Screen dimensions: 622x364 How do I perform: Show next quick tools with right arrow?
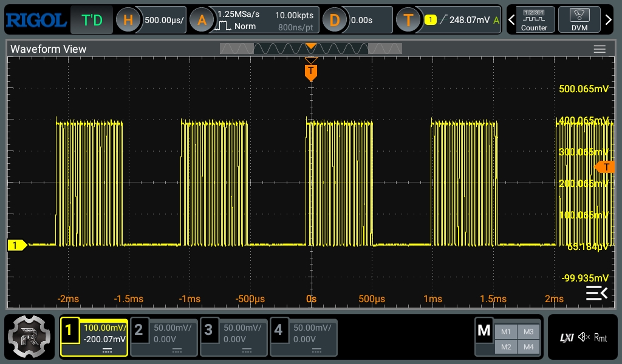click(608, 20)
